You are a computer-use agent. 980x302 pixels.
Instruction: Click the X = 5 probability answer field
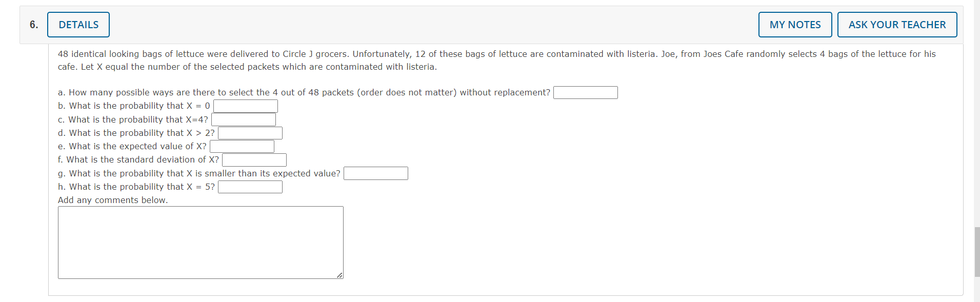[x=250, y=187]
